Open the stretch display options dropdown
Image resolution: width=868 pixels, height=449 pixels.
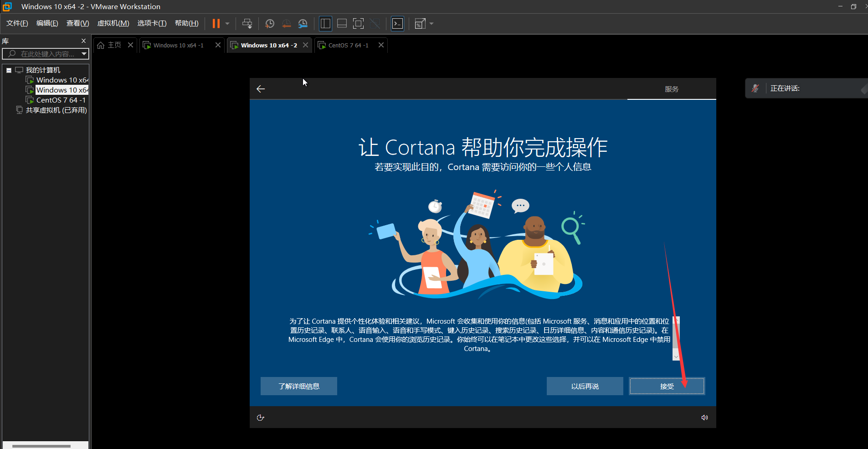pos(431,24)
